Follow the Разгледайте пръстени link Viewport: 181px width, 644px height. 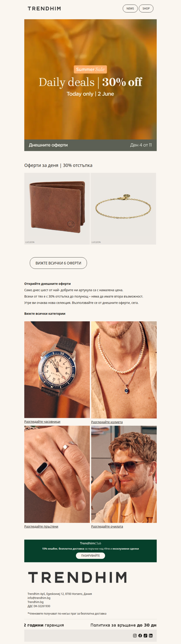tap(41, 527)
